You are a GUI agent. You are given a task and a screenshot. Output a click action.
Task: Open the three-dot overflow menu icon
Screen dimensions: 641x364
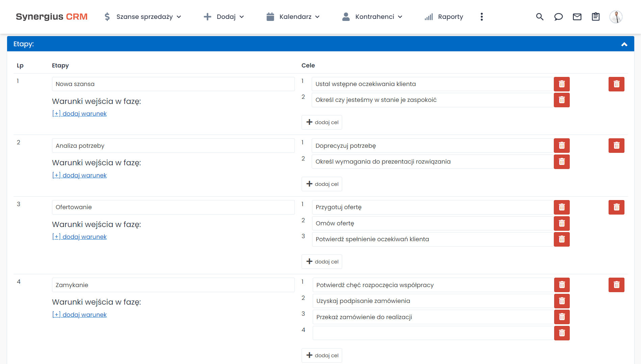point(482,17)
